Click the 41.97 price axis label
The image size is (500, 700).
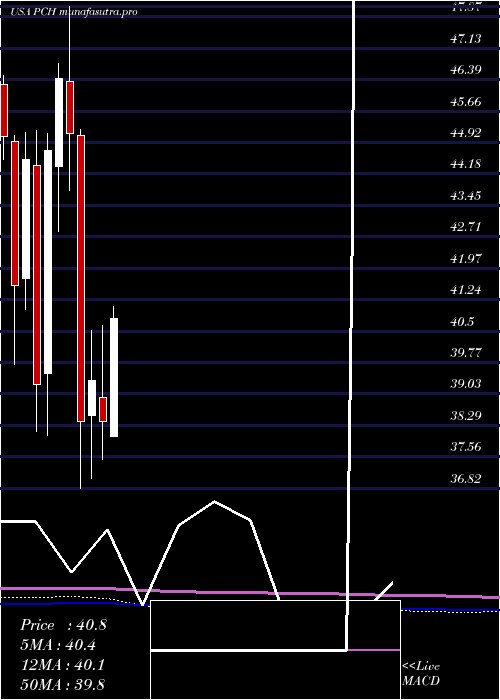466,258
